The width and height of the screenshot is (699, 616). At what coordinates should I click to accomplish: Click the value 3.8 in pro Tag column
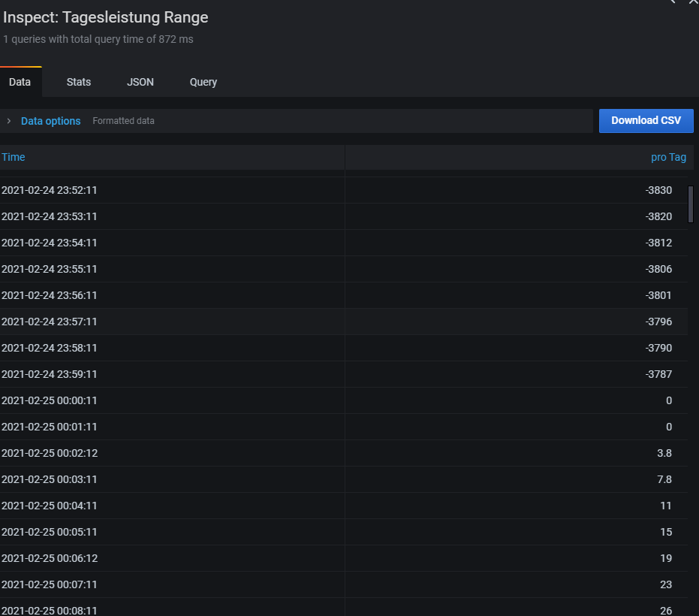coord(664,453)
